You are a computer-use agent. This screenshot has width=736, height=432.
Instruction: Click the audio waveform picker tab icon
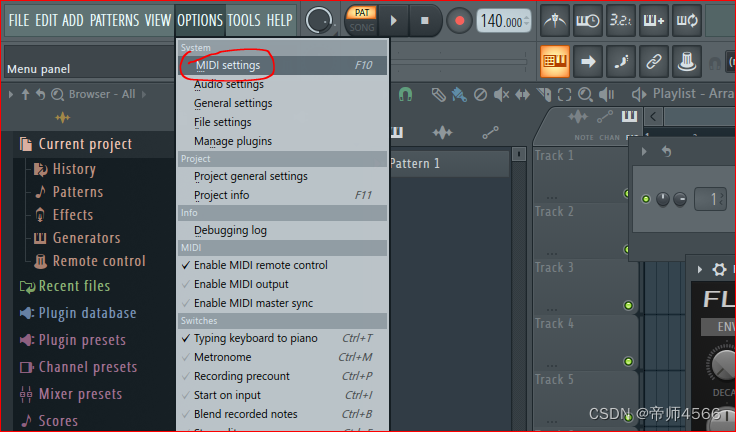click(x=442, y=133)
